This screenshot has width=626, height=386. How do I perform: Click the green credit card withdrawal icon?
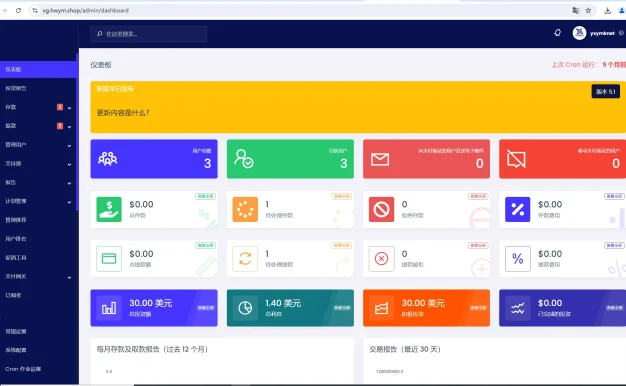pos(109,259)
